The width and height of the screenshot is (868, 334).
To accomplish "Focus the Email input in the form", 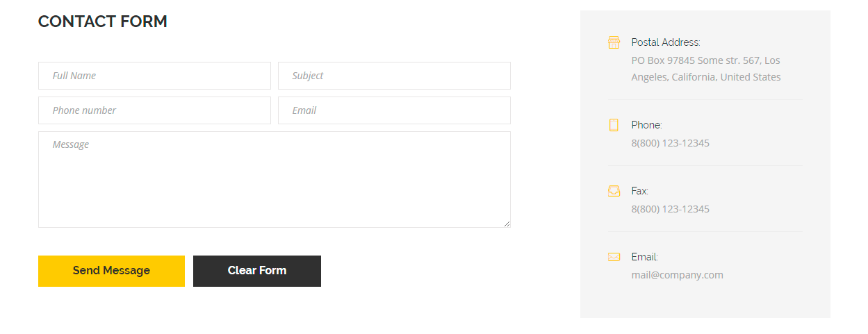I will coord(394,110).
